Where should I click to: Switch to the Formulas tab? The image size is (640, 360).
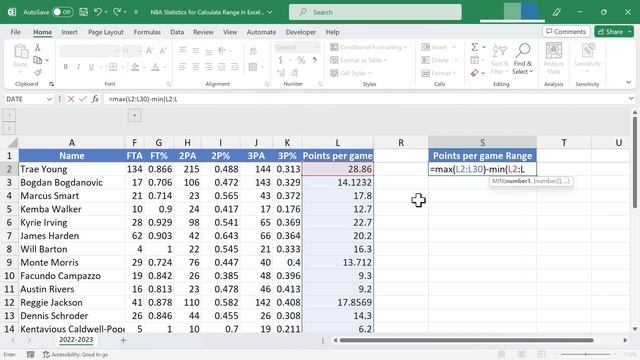[x=147, y=32]
